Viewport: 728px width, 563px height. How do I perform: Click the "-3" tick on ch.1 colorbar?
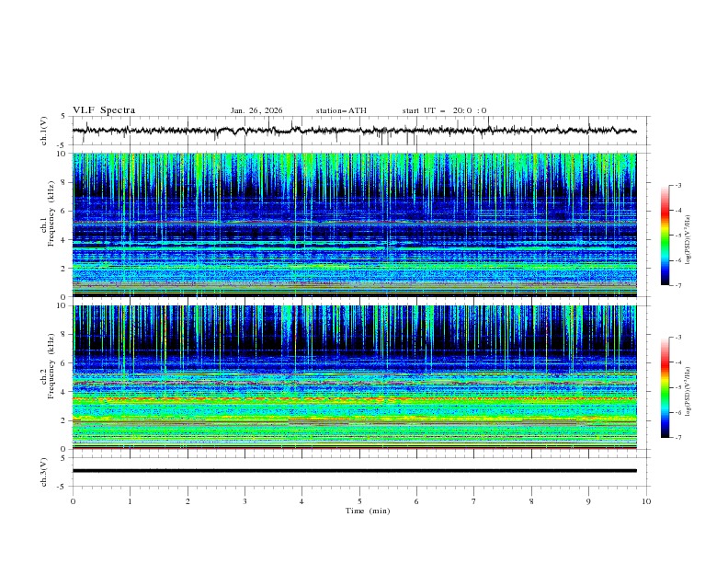(x=678, y=185)
